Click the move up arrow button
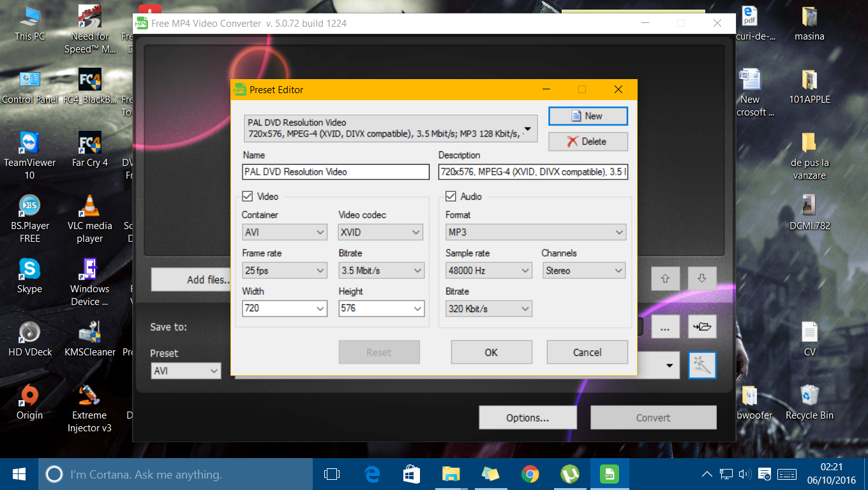 click(x=665, y=279)
